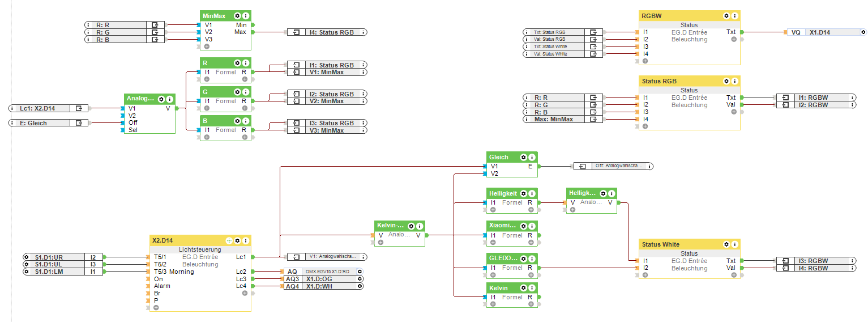Image resolution: width=868 pixels, height=322 pixels.
Task: Select the VQ X1.D14 virtual output
Action: 826,32
